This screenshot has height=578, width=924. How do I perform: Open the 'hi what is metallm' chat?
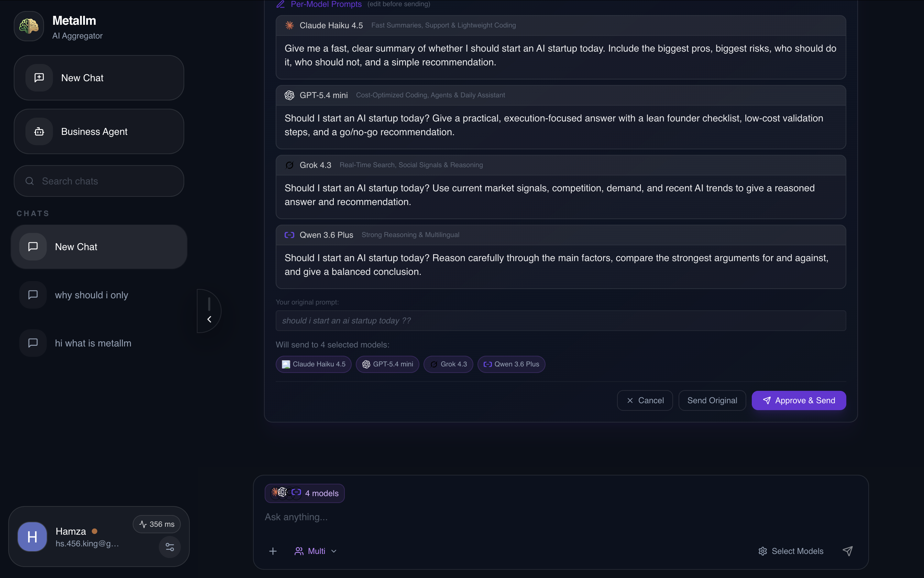click(99, 343)
